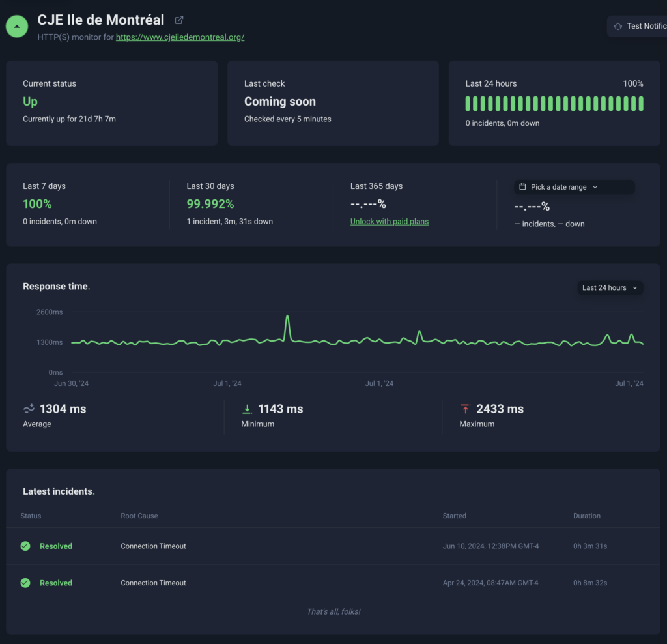Open the cjeiledemontreal.org URL link
This screenshot has height=644, width=667.
tap(180, 37)
